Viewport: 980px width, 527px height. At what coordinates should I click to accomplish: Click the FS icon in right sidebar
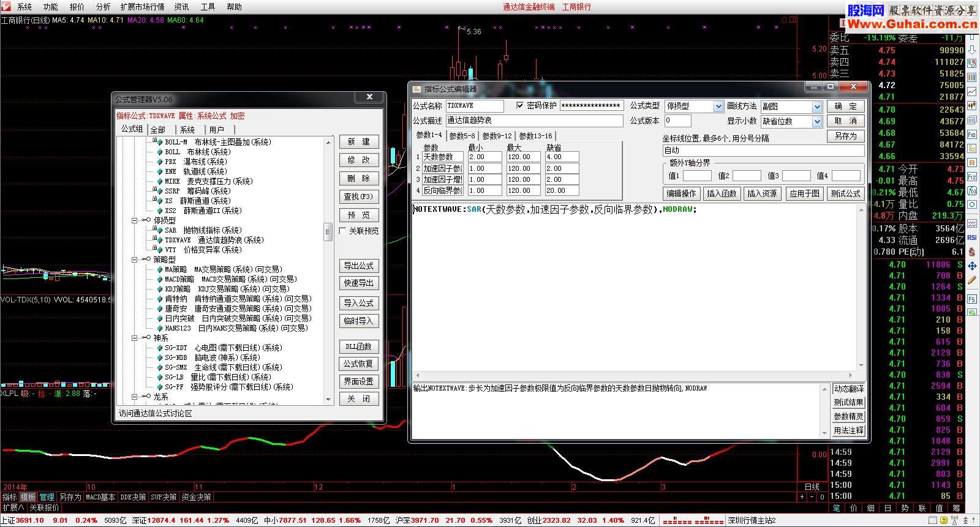click(x=972, y=299)
